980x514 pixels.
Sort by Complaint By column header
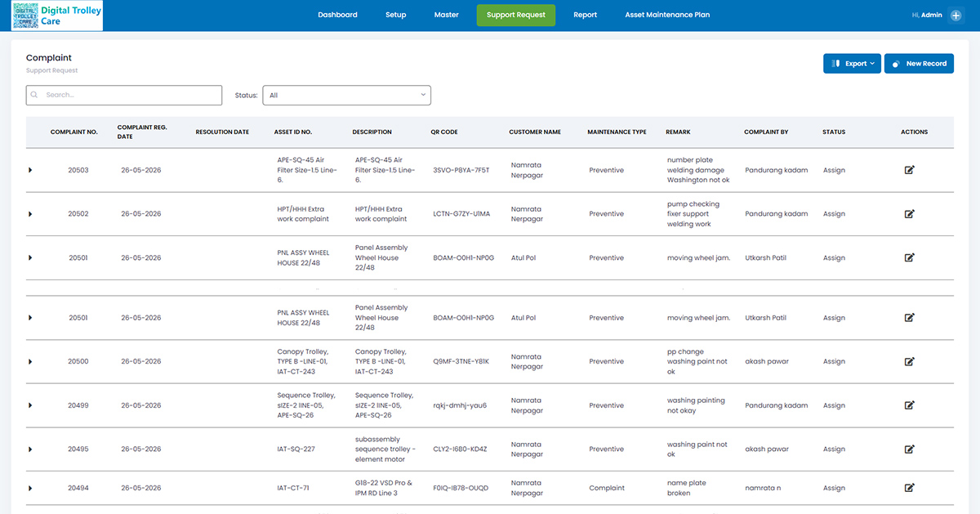[x=766, y=132]
